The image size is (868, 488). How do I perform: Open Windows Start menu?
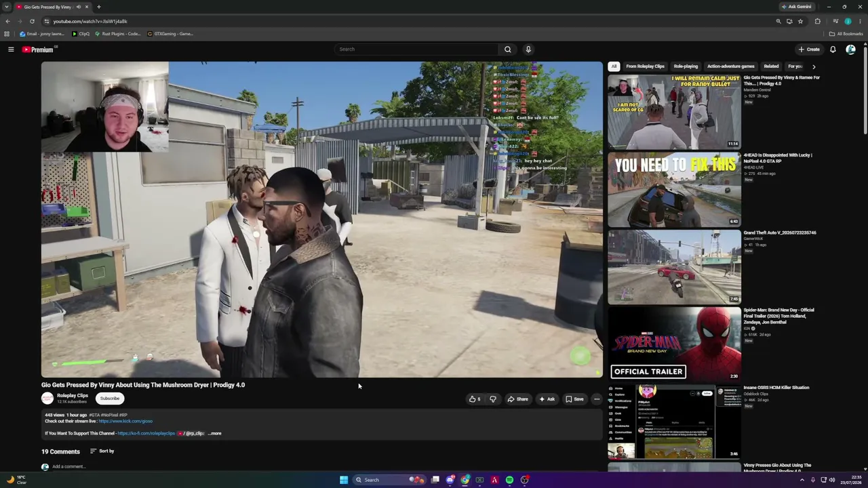click(344, 480)
